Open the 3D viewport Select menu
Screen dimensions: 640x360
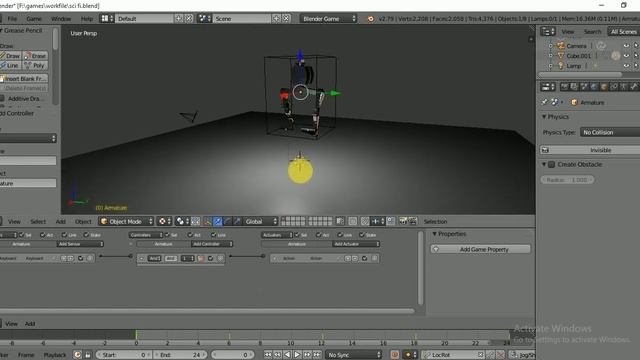[38, 222]
